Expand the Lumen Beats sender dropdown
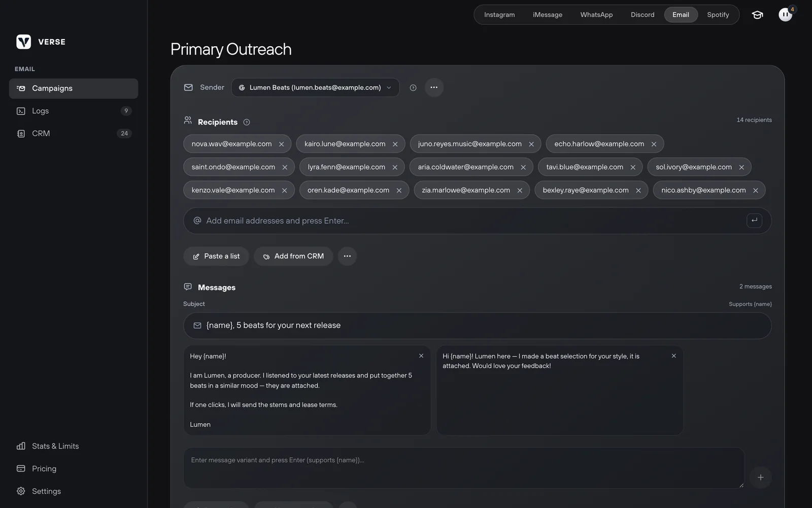Viewport: 812px width, 508px height. (x=315, y=87)
